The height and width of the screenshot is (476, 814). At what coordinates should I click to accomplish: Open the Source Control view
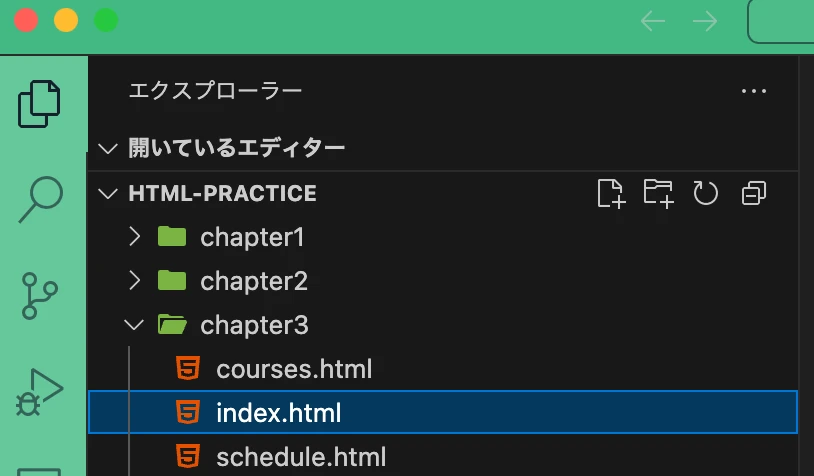point(40,295)
